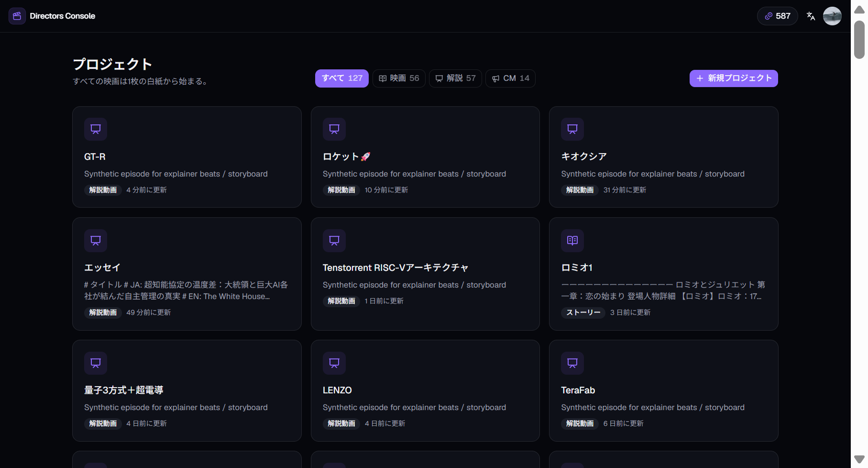Viewport: 868px width, 468px height.
Task: Click presentation icon on TeraFab card
Action: [572, 363]
